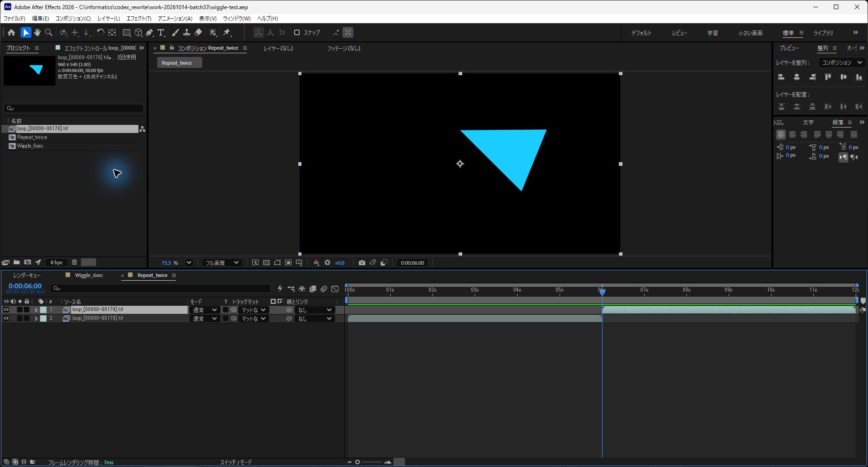Enable the スナップ checkbox
868x467 pixels.
297,32
